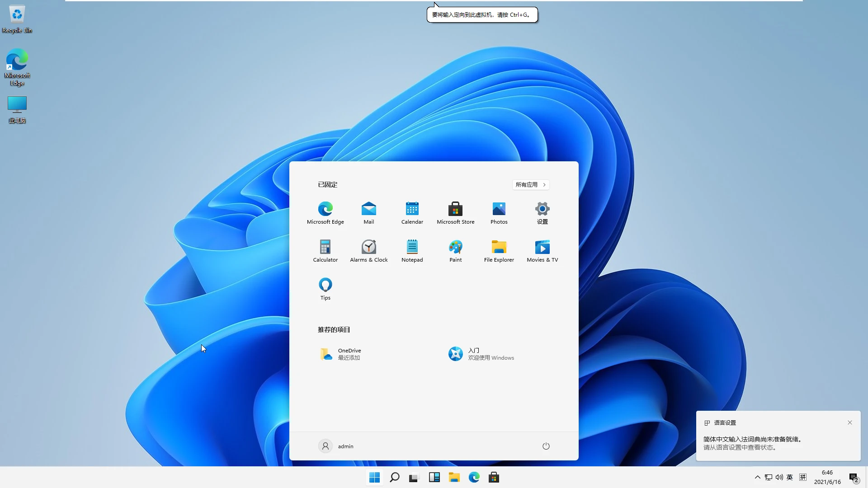The image size is (868, 488).
Task: Open Alarms & Clock app
Action: pyautogui.click(x=369, y=251)
